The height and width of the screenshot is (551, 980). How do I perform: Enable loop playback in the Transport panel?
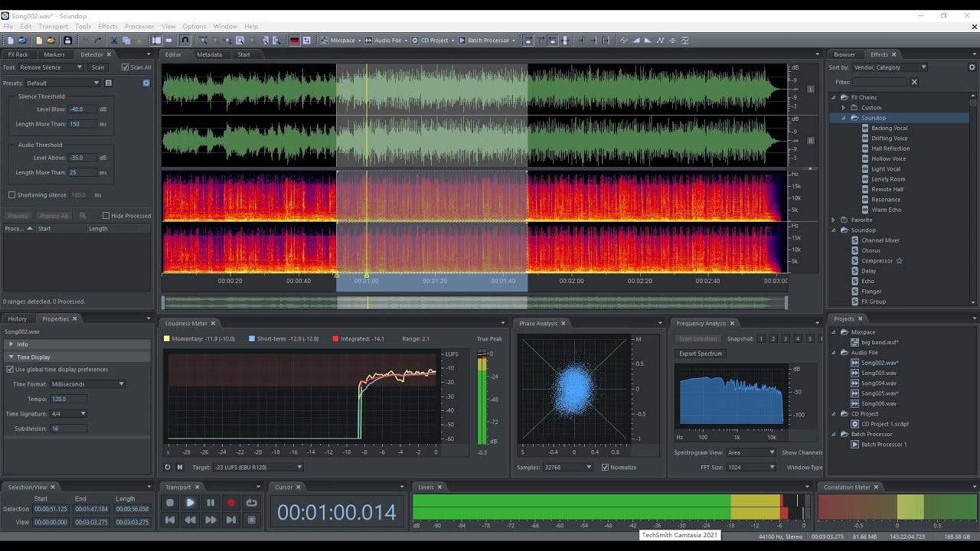[x=253, y=503]
